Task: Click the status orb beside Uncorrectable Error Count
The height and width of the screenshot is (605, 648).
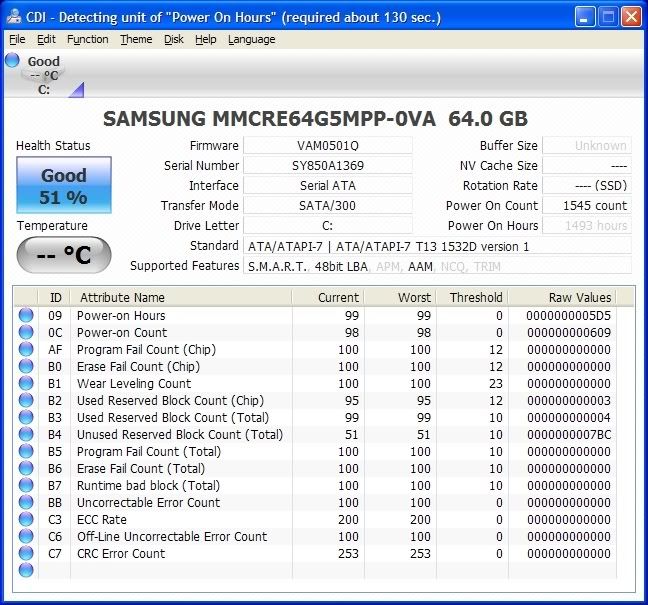Action: [x=25, y=503]
